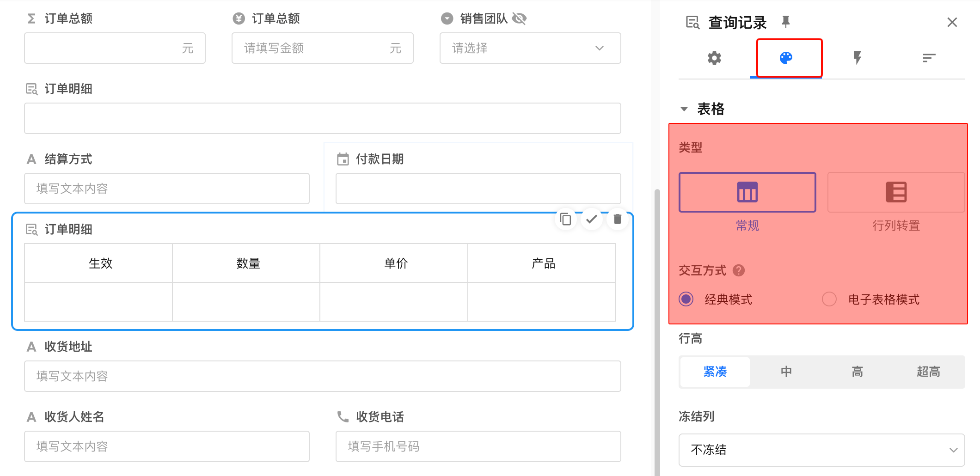Open the 冻结列 不冻结 dropdown

click(x=821, y=450)
